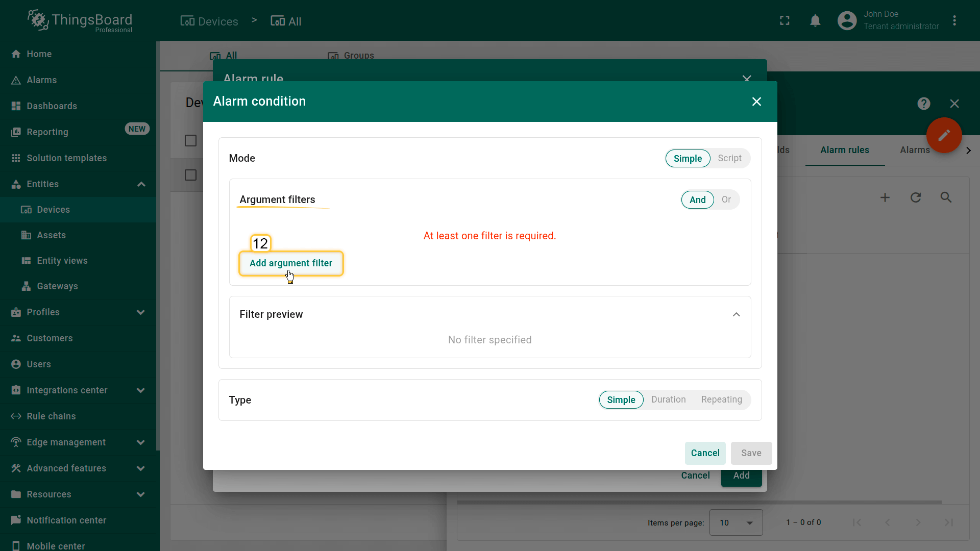Open Rule chains in sidebar
The image size is (980, 551).
point(51,416)
